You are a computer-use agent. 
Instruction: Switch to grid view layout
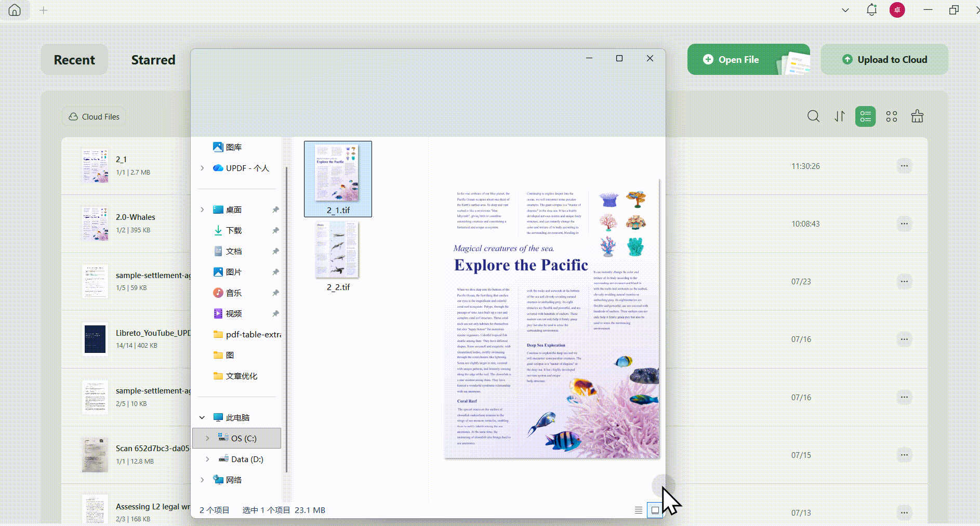click(x=892, y=116)
